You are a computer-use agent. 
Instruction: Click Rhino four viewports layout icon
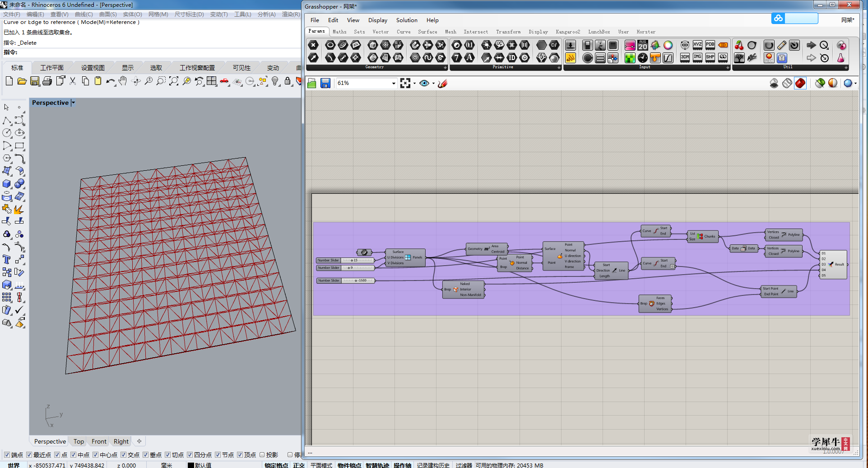coord(212,81)
